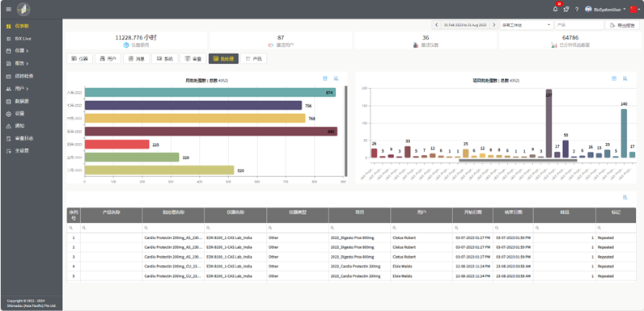Image resolution: width=644 pixels, height=311 pixels.
Task: Click the user column filter search icon
Action: [394, 228]
